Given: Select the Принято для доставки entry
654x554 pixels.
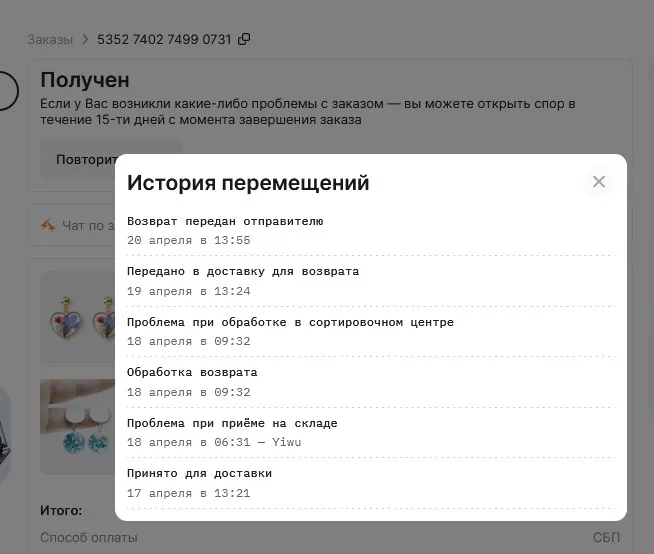Looking at the screenshot, I should pyautogui.click(x=199, y=473).
